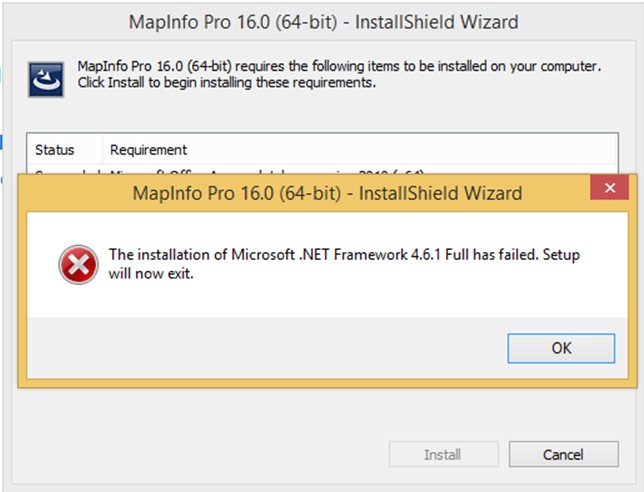The image size is (644, 492).
Task: Click the 'will now exit.' text line
Action: [150, 273]
